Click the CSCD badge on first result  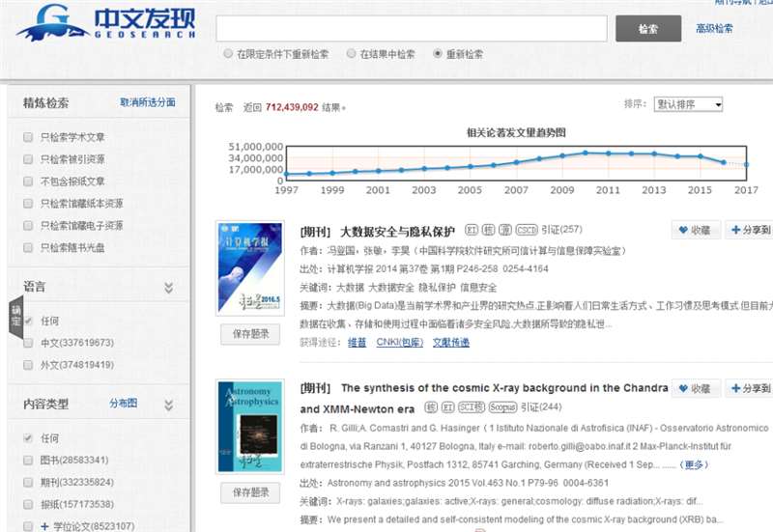point(526,230)
